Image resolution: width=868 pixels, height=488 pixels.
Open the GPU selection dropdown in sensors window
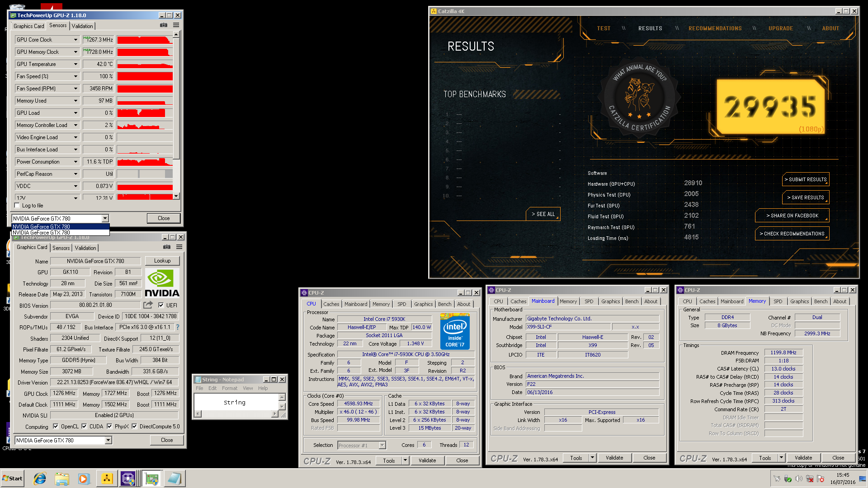click(105, 219)
